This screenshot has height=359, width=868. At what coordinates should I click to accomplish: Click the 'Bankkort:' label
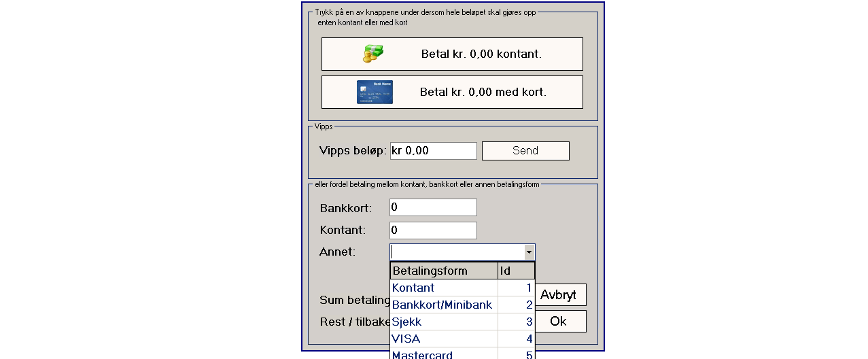pos(346,208)
